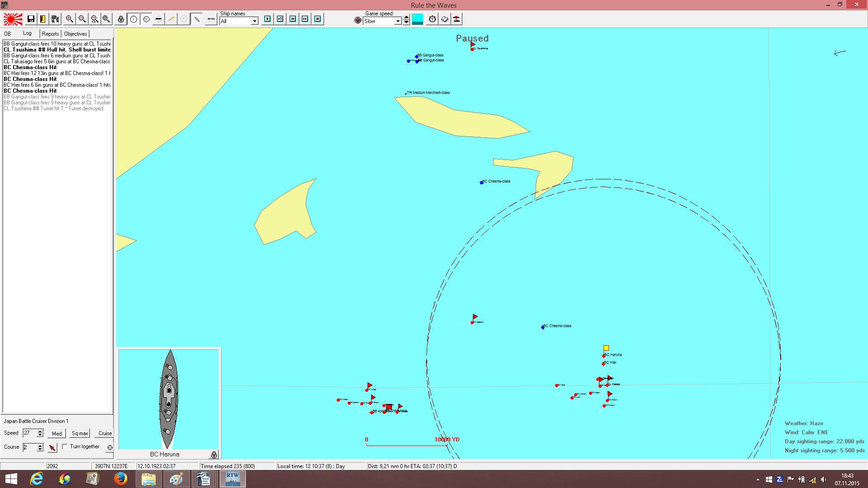Switch to the OB tab

coord(8,34)
